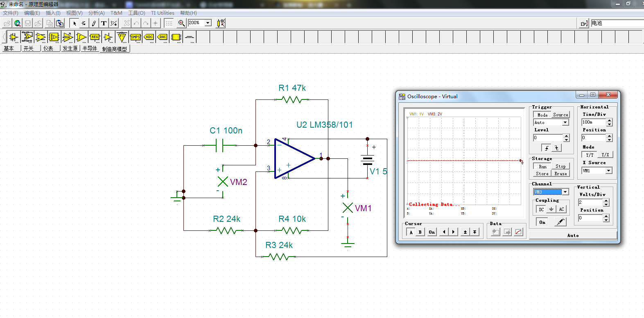Image resolution: width=644 pixels, height=318 pixels.
Task: Choose the text insertion tool
Action: point(104,23)
